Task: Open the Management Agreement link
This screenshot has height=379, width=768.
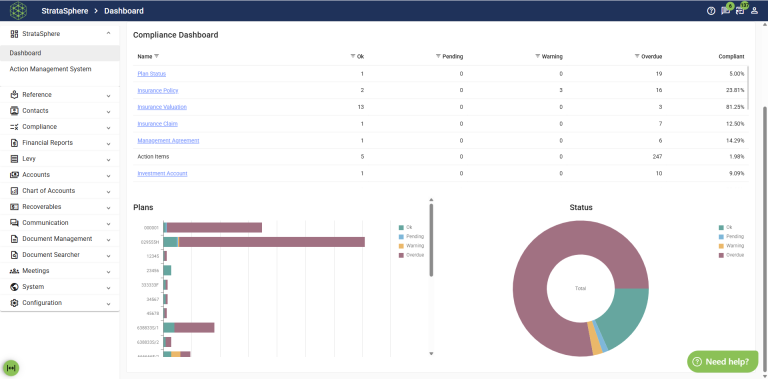Action: tap(168, 141)
